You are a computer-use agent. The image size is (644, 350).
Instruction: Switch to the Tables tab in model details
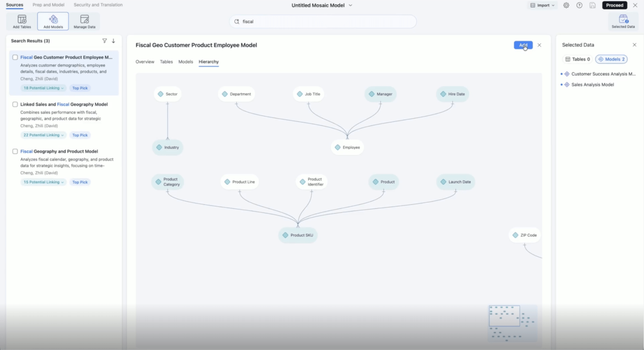coord(166,62)
